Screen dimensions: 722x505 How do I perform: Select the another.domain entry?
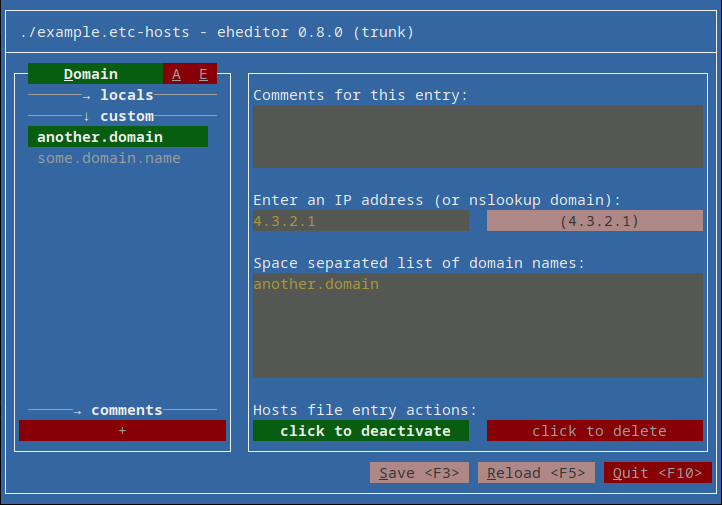point(118,137)
